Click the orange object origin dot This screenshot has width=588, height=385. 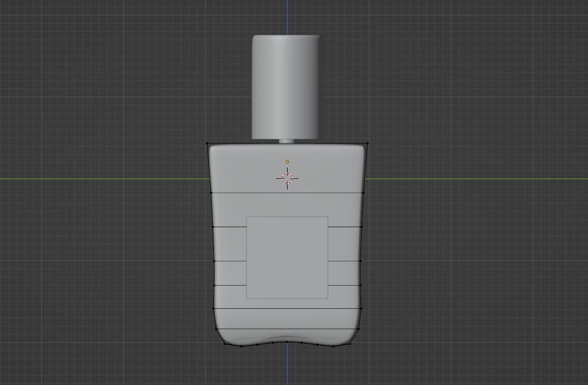tap(287, 162)
